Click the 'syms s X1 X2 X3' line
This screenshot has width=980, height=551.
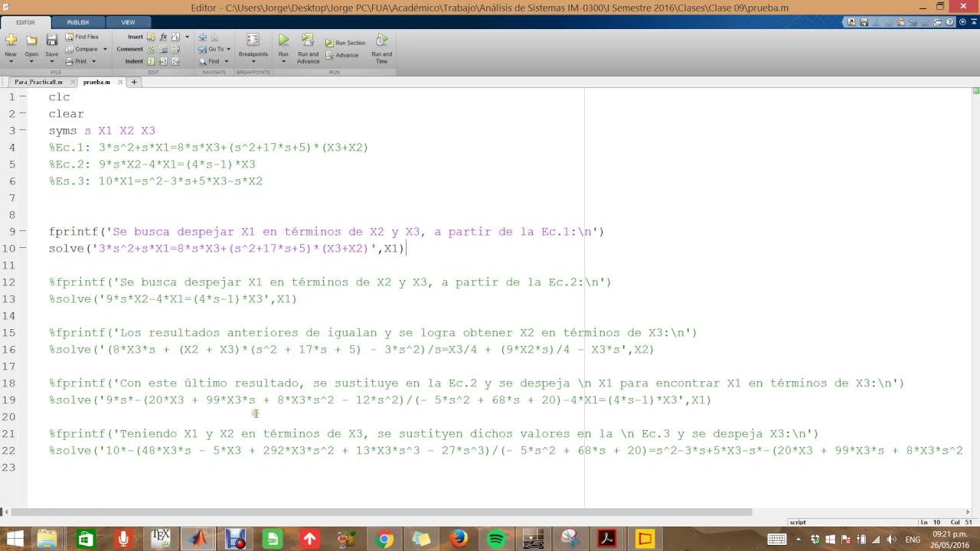click(102, 131)
